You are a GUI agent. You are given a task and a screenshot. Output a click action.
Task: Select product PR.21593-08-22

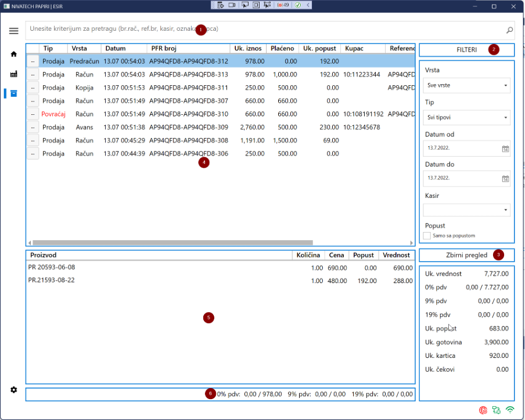click(51, 280)
